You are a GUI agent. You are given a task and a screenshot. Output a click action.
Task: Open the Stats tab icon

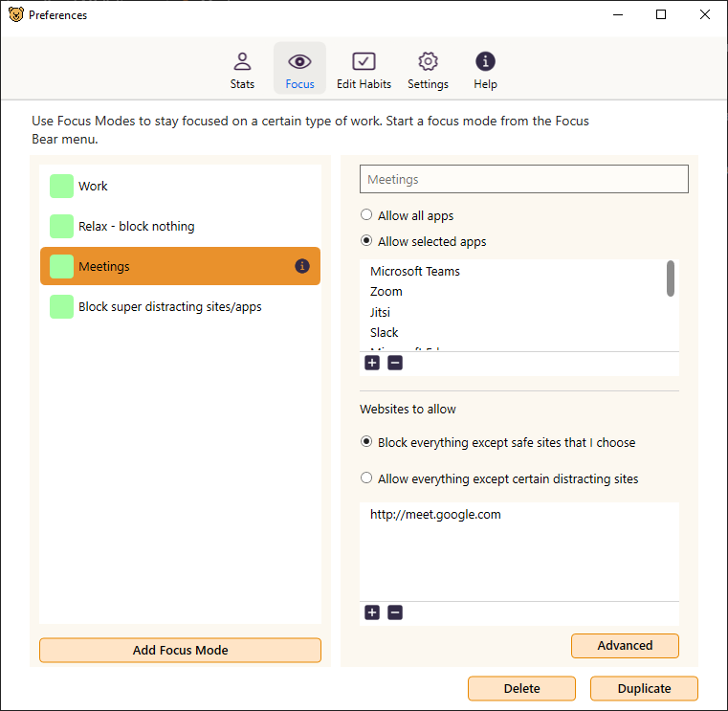pos(242,69)
